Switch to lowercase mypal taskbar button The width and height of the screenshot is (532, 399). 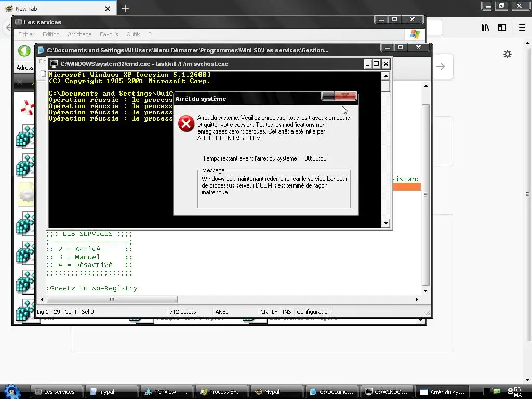111,392
